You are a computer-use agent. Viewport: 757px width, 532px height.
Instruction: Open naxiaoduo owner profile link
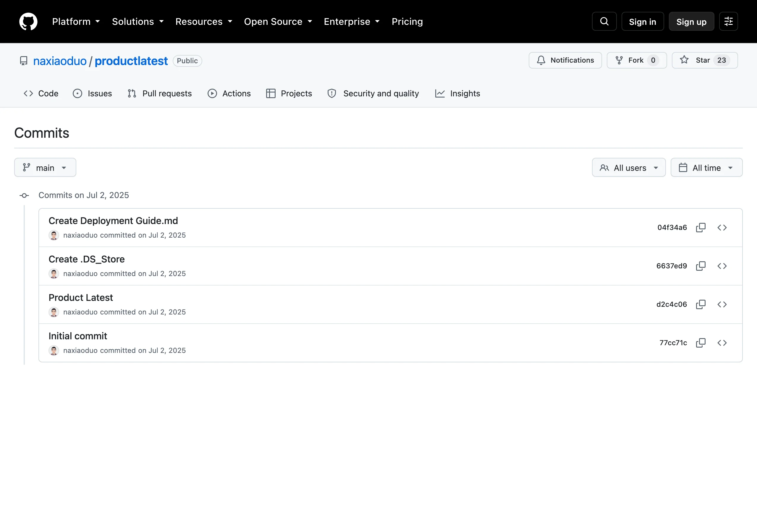tap(60, 61)
